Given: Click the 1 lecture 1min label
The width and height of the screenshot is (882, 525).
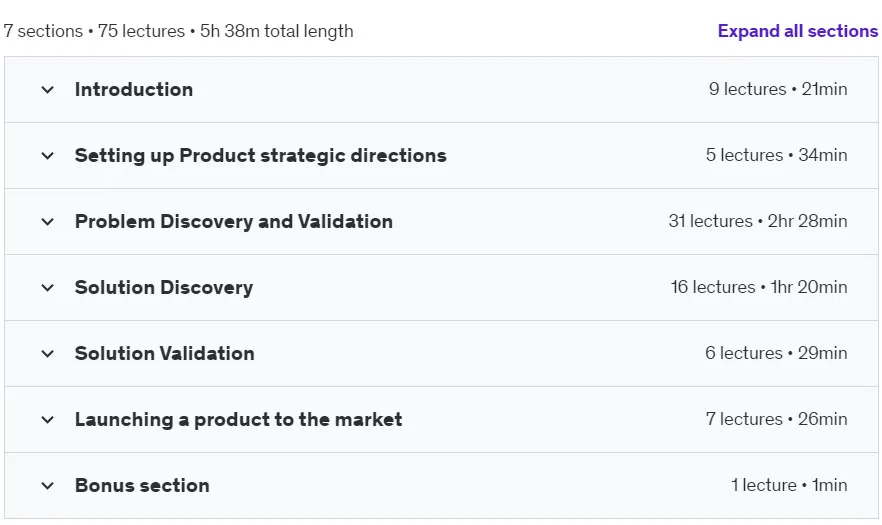Looking at the screenshot, I should 789,484.
